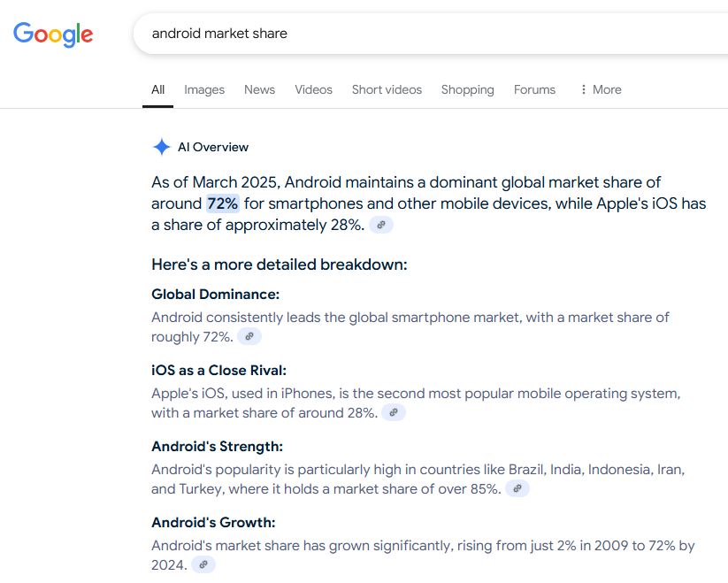This screenshot has width=728, height=583.
Task: Select the All results tab
Action: tap(157, 89)
